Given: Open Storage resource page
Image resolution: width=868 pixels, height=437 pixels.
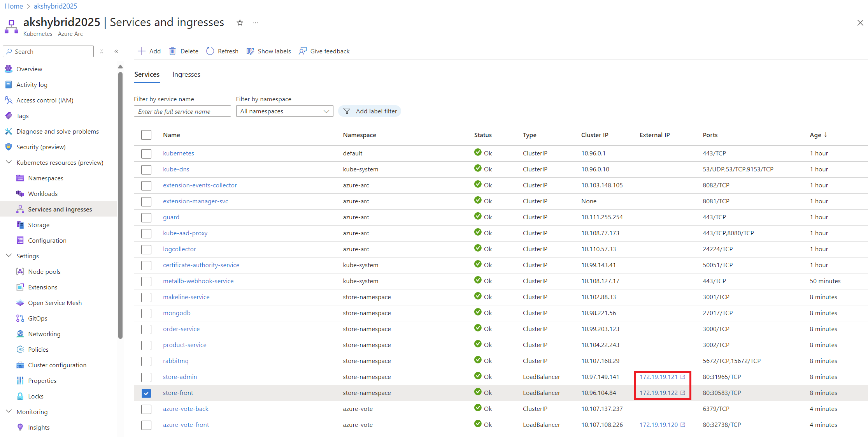Looking at the screenshot, I should click(39, 225).
